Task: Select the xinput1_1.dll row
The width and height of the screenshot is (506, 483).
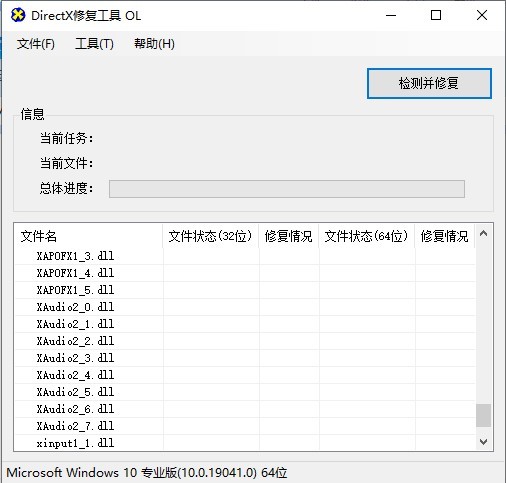Action: tap(245, 443)
